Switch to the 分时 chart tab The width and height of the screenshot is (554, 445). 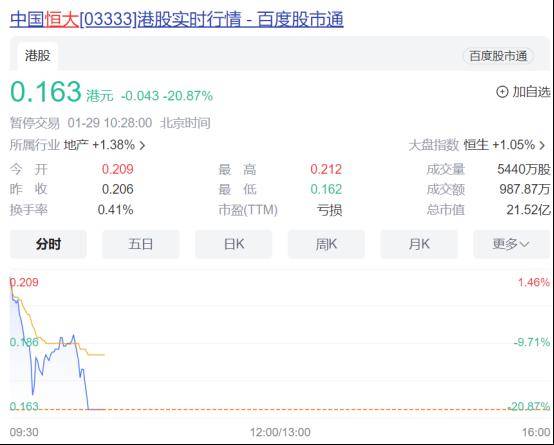[48, 244]
